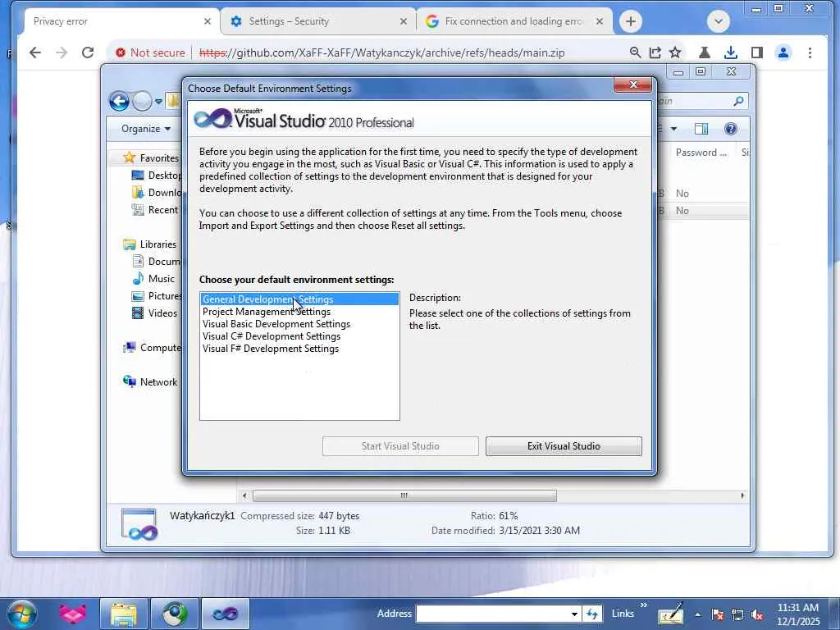This screenshot has width=840, height=630.
Task: Expand the Links toolbar chevron
Action: [x=643, y=606]
